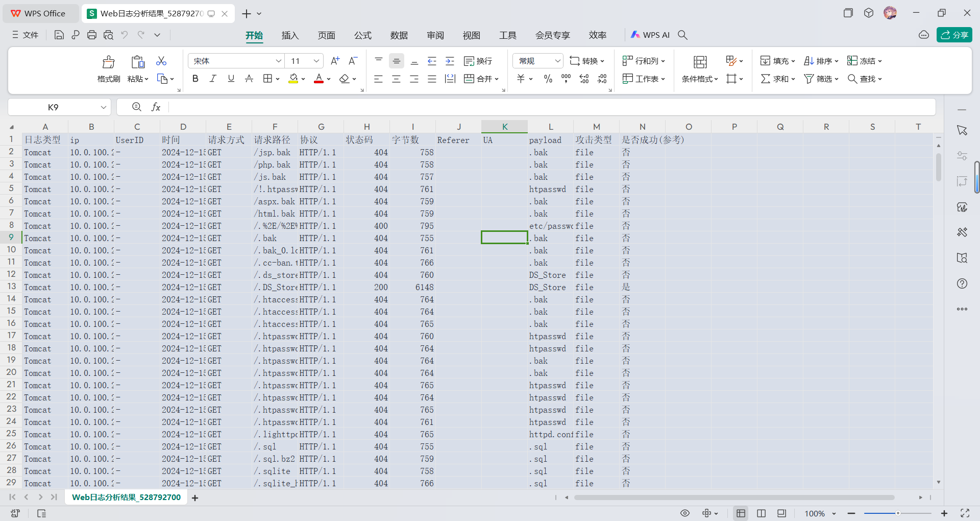Switch to the 审阅 (Review) tab

click(435, 35)
